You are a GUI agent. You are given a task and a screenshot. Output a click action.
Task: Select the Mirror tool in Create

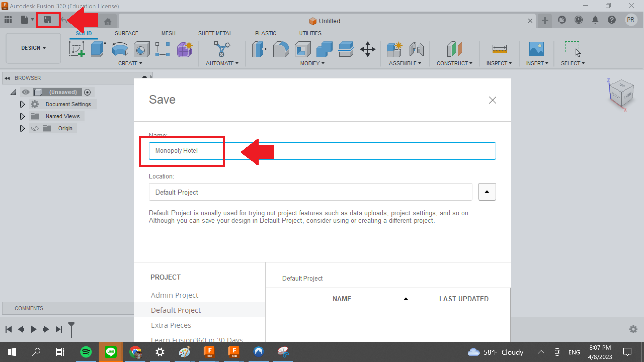[130, 63]
